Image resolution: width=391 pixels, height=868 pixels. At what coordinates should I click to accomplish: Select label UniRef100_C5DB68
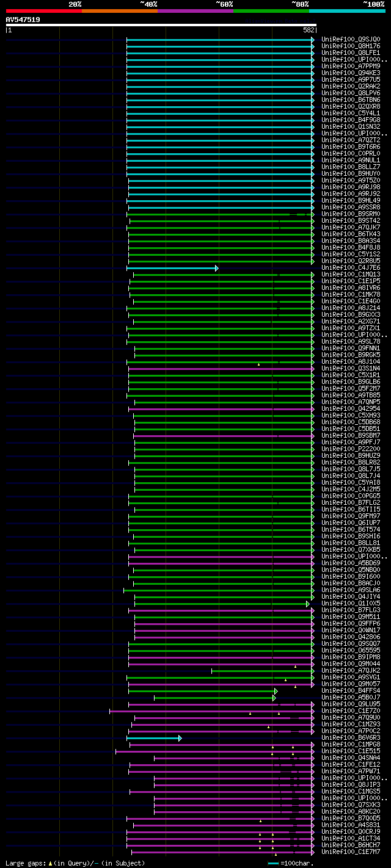tap(351, 422)
